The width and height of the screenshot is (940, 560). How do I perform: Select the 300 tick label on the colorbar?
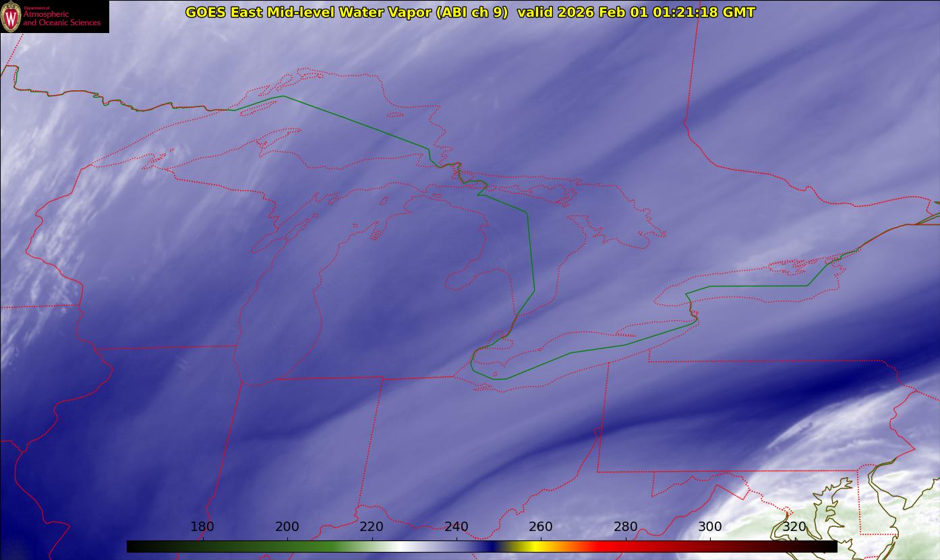click(710, 527)
